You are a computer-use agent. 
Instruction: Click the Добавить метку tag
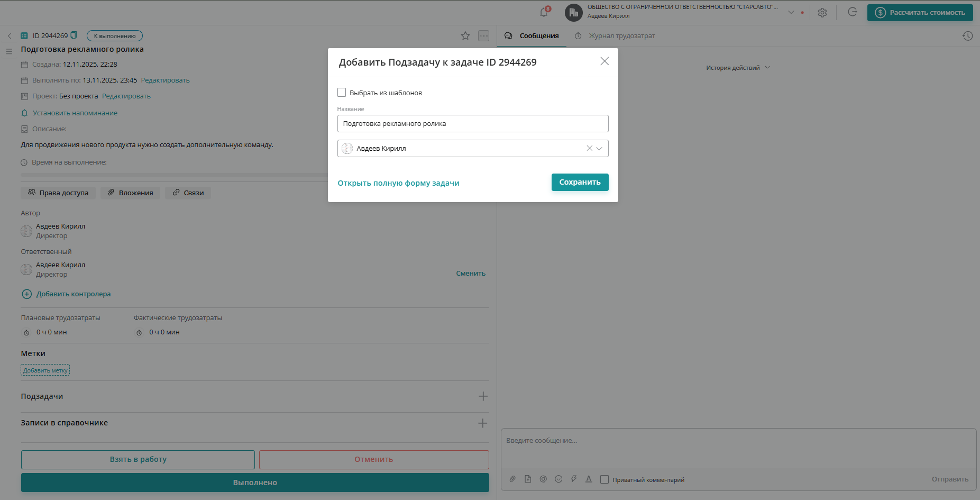(x=45, y=370)
